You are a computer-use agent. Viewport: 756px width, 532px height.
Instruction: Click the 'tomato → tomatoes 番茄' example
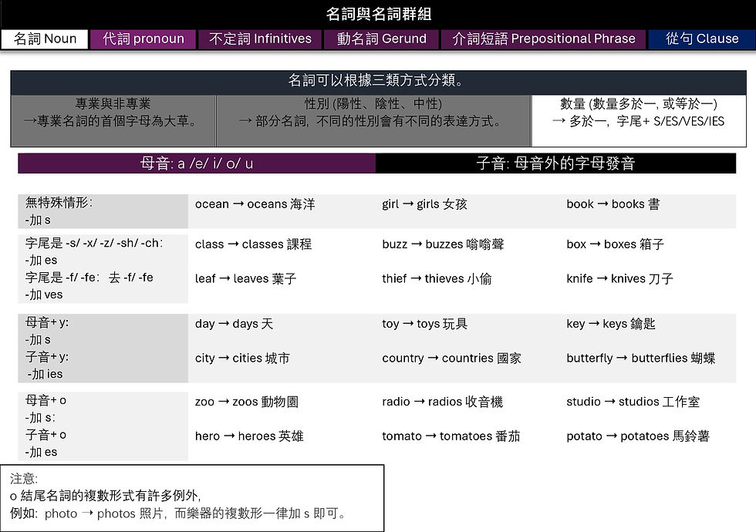click(451, 436)
